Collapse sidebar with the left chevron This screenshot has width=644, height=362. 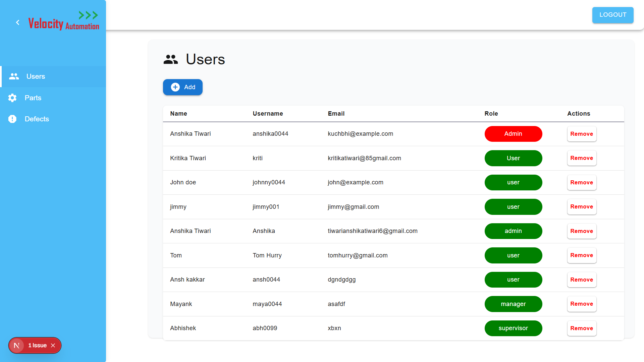(18, 22)
